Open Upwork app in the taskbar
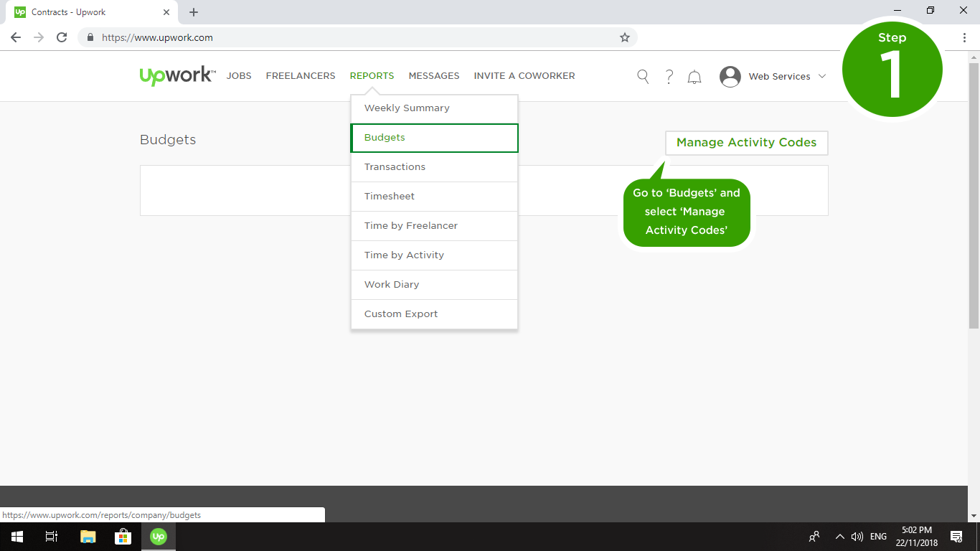Screen dimensions: 980x551 159,537
